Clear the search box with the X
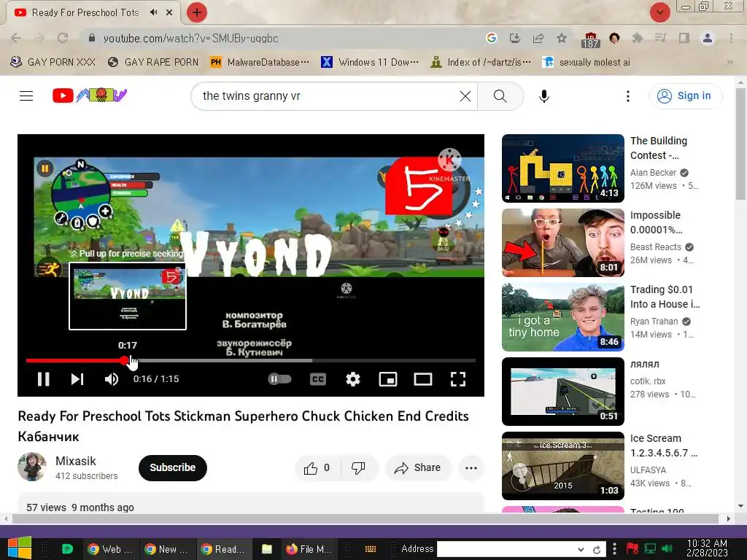Image resolution: width=747 pixels, height=560 pixels. (465, 96)
